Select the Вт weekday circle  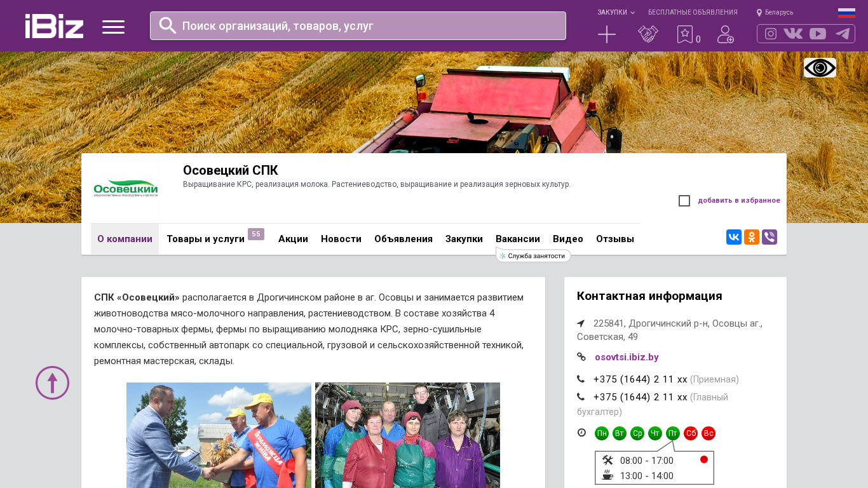click(620, 433)
